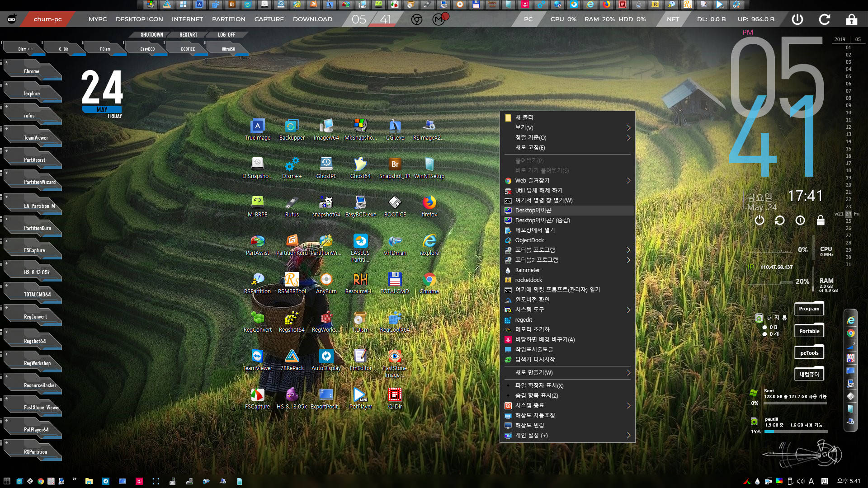The height and width of the screenshot is (488, 868).
Task: Click DOWNLOAD in top bar
Action: click(x=312, y=19)
